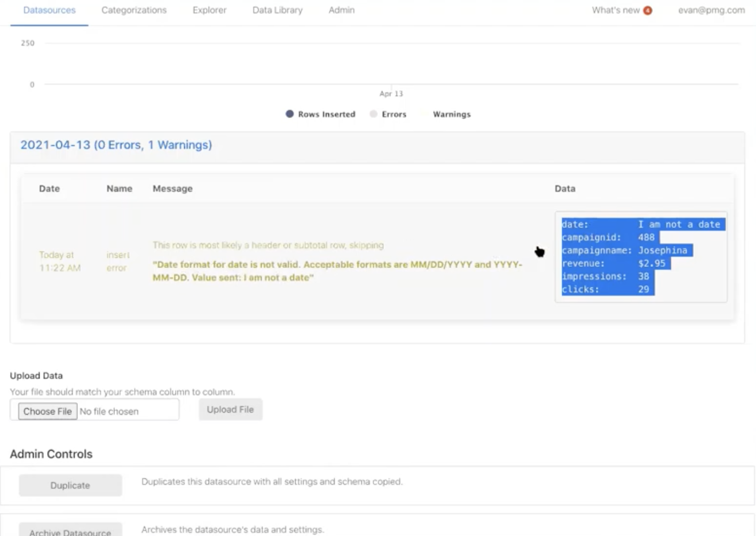Open the evan@pmg.com account menu
Viewport: 756px width, 536px height.
coord(711,10)
